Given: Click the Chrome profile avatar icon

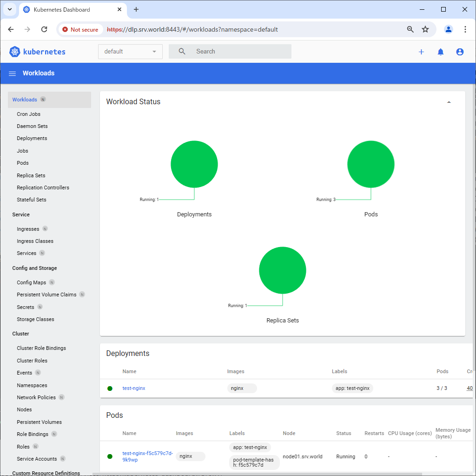Looking at the screenshot, I should (449, 29).
